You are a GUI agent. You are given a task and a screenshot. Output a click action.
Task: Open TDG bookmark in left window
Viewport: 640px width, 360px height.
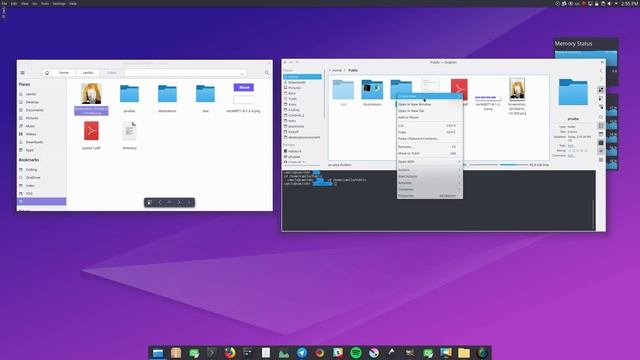point(42,193)
